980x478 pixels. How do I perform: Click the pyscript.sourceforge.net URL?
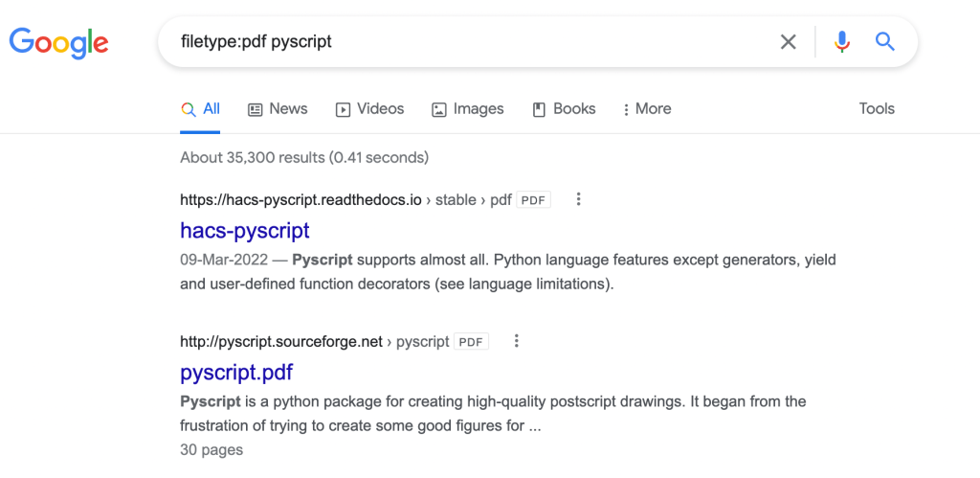280,341
